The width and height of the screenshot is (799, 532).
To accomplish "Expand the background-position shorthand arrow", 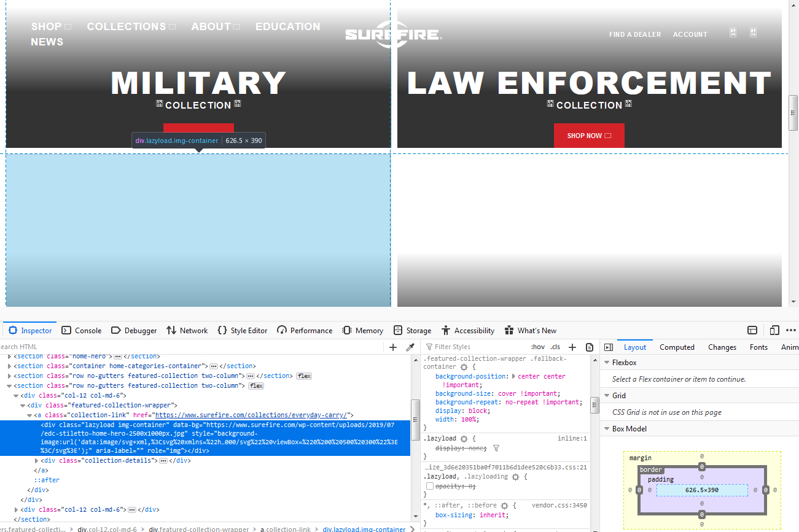I will pyautogui.click(x=513, y=376).
